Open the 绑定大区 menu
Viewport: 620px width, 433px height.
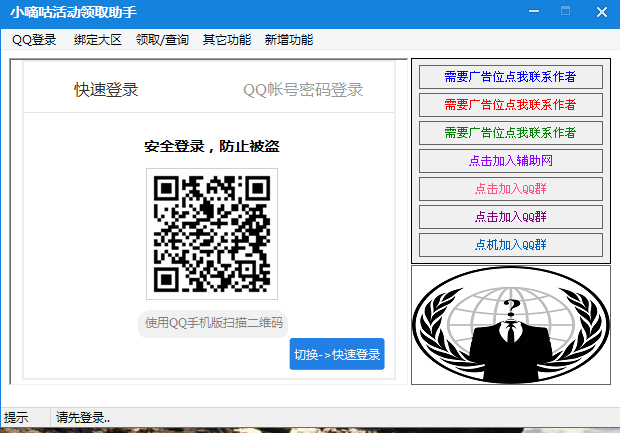(x=97, y=40)
